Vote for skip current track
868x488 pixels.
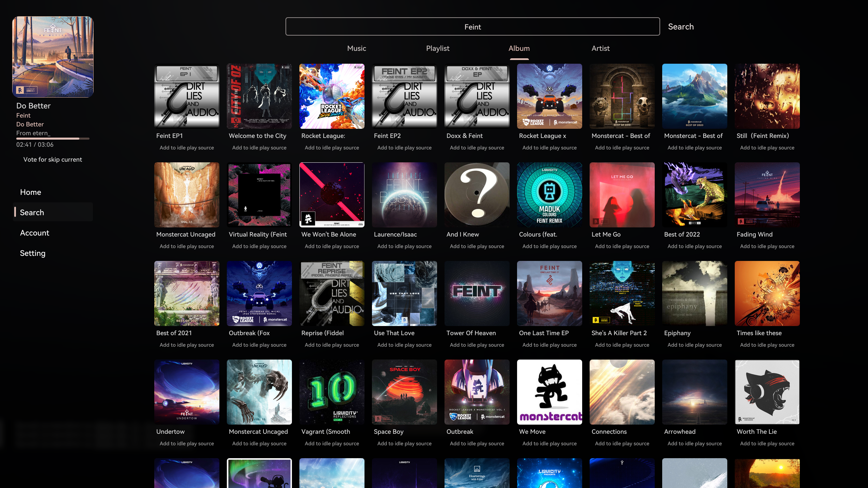tap(53, 160)
